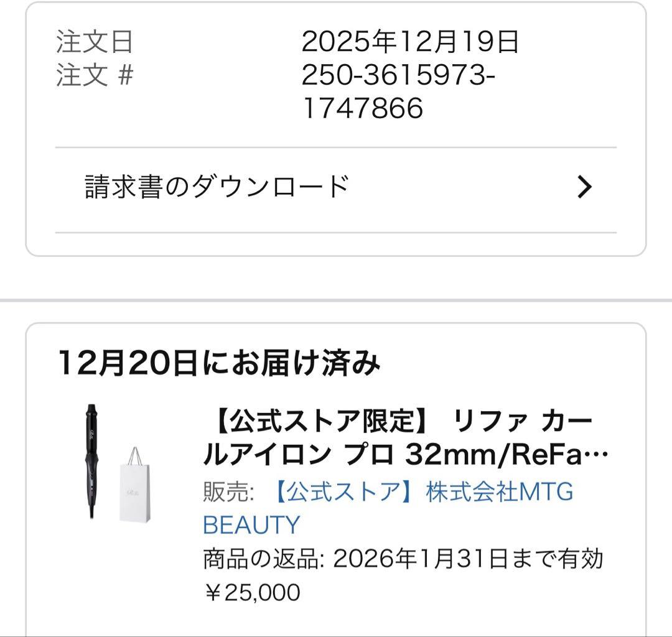Screen dimensions: 672x637
Task: Click the gray divider between the cards
Action: pyautogui.click(x=336, y=300)
